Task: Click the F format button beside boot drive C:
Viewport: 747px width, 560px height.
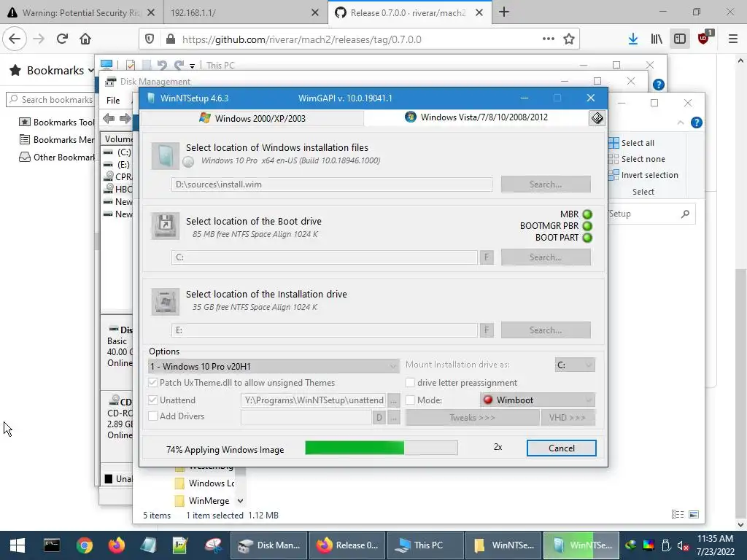Action: click(487, 257)
